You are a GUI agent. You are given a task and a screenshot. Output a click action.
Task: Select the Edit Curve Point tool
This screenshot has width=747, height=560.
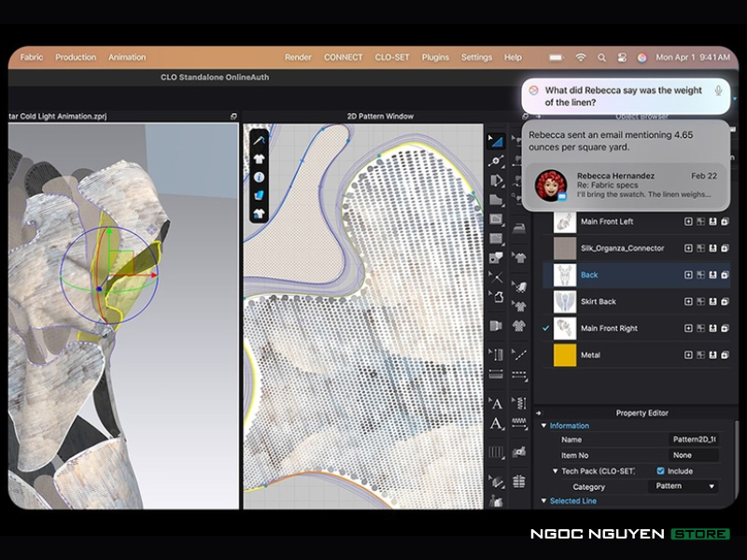497,161
